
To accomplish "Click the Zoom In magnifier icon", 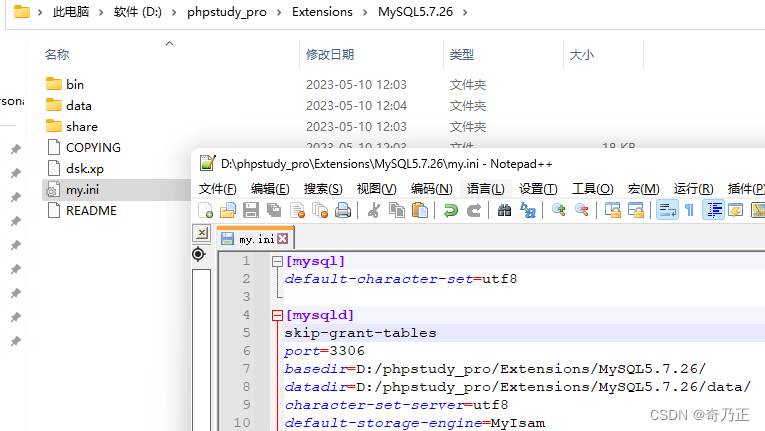I will point(558,210).
